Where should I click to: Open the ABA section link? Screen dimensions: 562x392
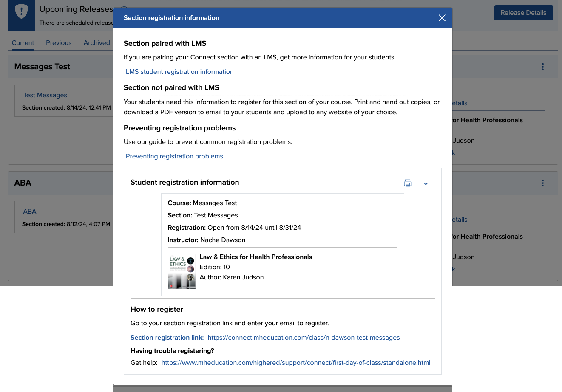coord(30,212)
